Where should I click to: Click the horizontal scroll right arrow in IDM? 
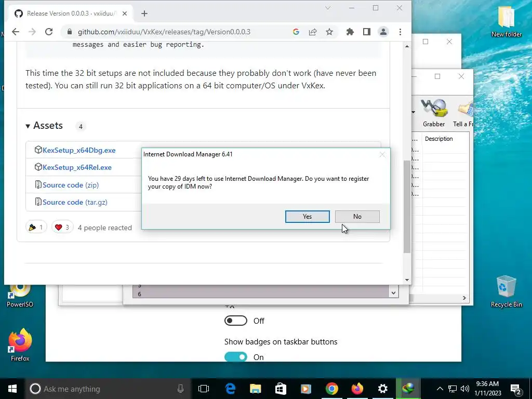pyautogui.click(x=464, y=298)
